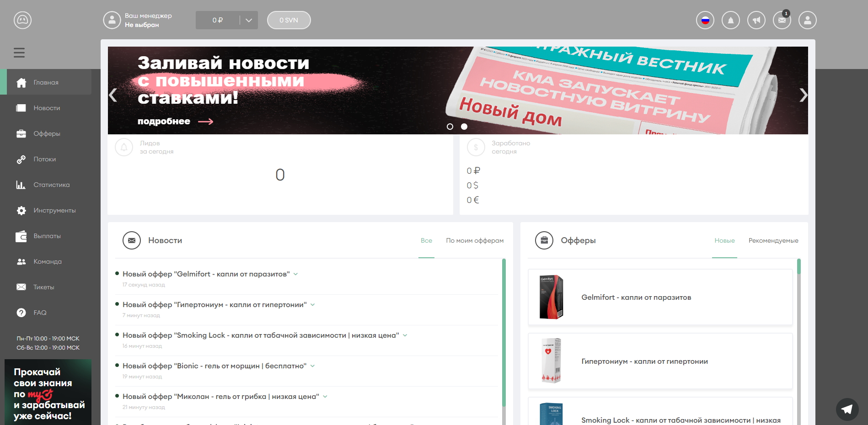Open the Gelmifort - капли от паразитов offer title

(x=636, y=297)
